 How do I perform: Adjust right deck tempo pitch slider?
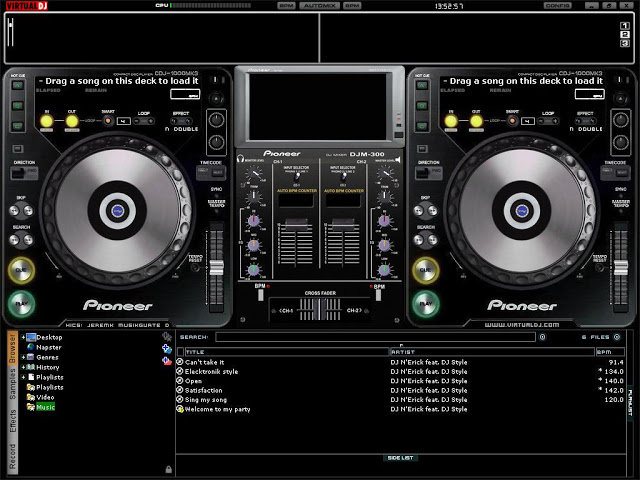pyautogui.click(x=621, y=268)
